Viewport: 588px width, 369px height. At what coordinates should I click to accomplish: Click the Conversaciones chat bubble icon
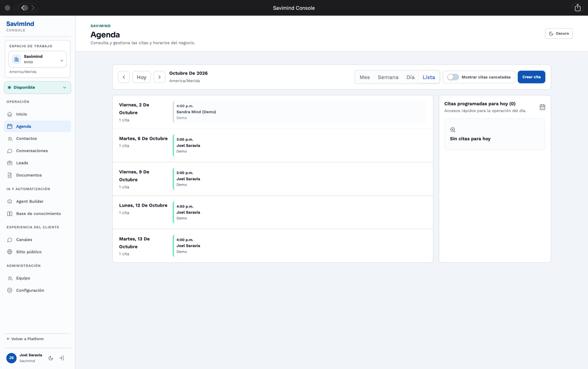[10, 151]
